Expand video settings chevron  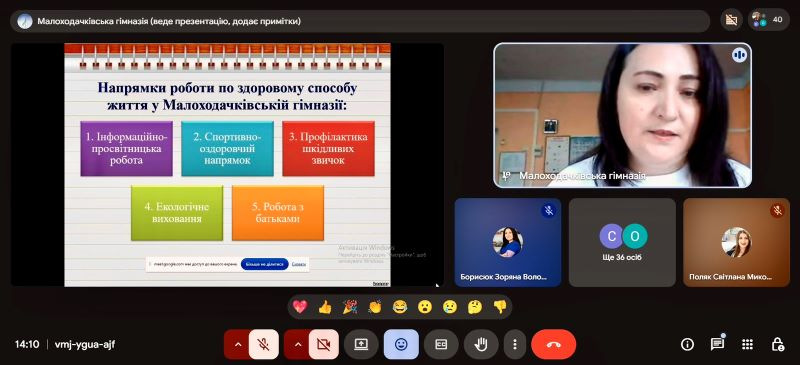pyautogui.click(x=297, y=344)
